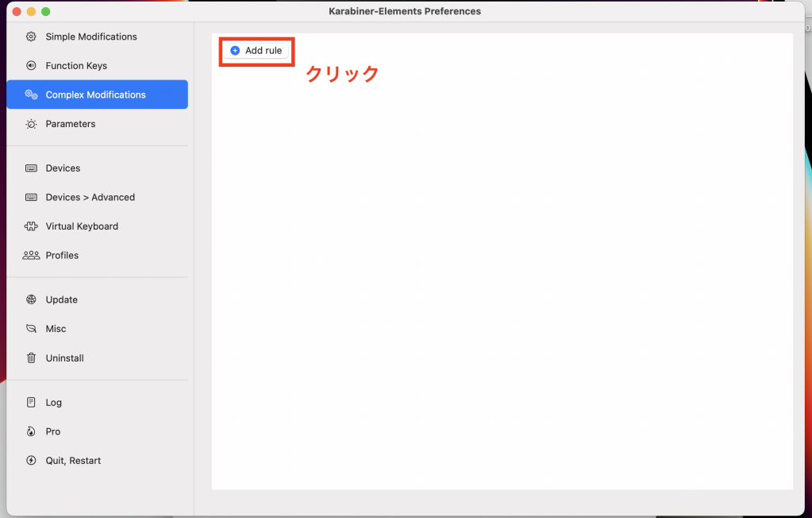The width and height of the screenshot is (812, 518).
Task: Click the Profiles people icon
Action: coord(31,255)
